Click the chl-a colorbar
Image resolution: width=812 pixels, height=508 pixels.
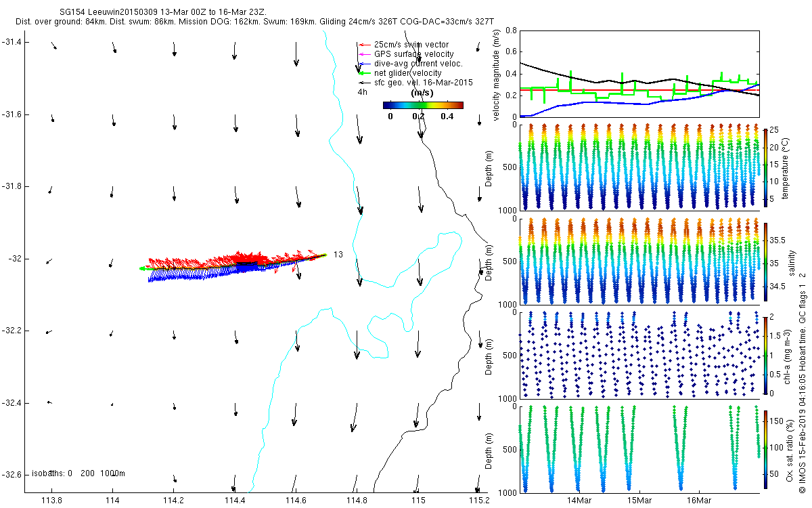click(765, 356)
